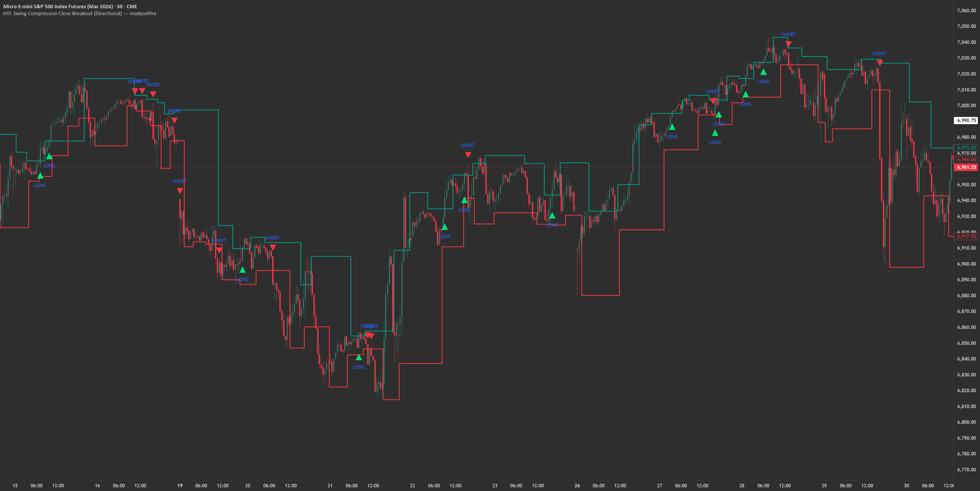Click date 16 on the time axis
Image resolution: width=980 pixels, height=491 pixels.
click(x=97, y=486)
